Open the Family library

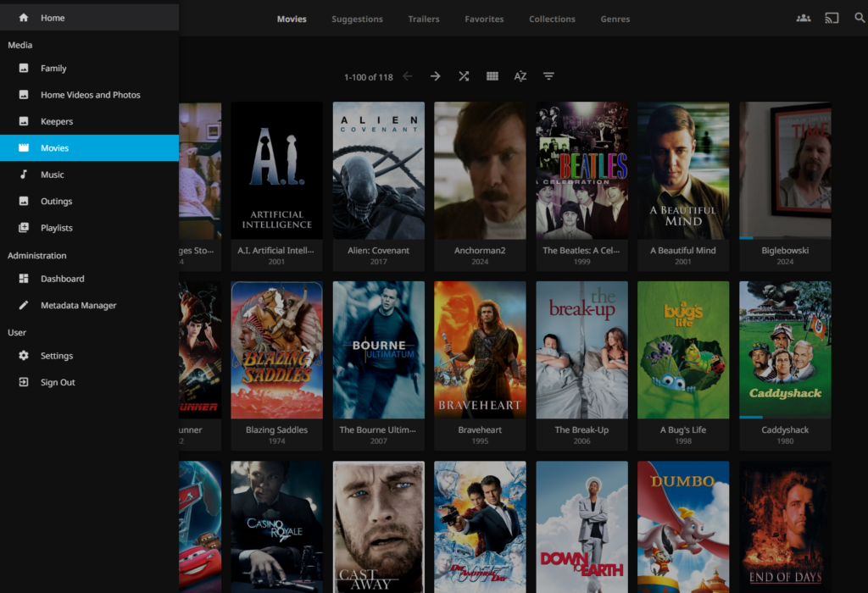(x=89, y=68)
